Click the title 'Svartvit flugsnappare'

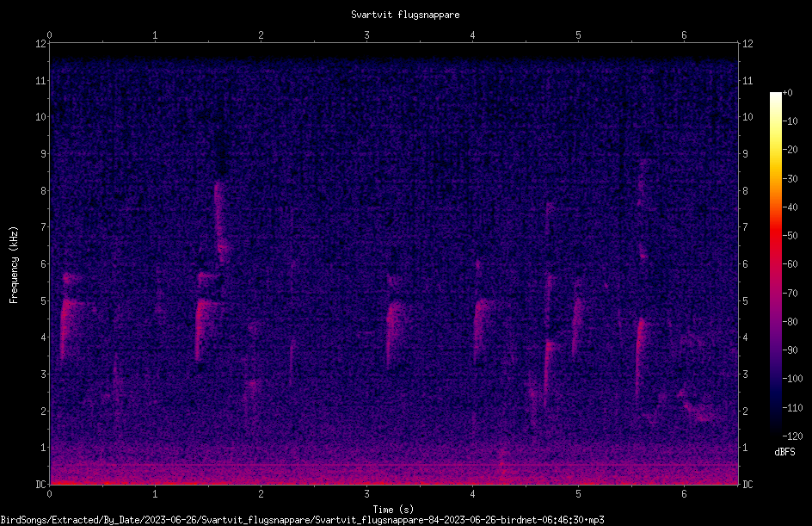click(x=405, y=15)
